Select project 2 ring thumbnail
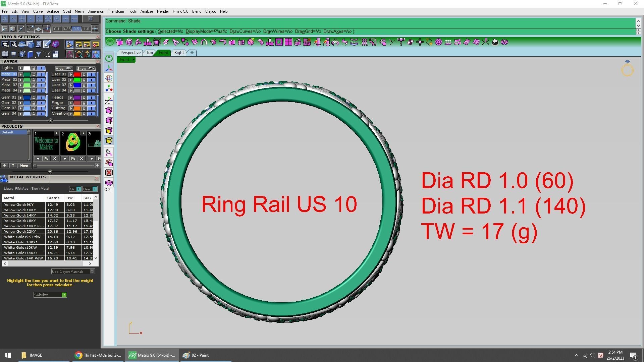Viewport: 644px width, 362px height. tap(73, 143)
